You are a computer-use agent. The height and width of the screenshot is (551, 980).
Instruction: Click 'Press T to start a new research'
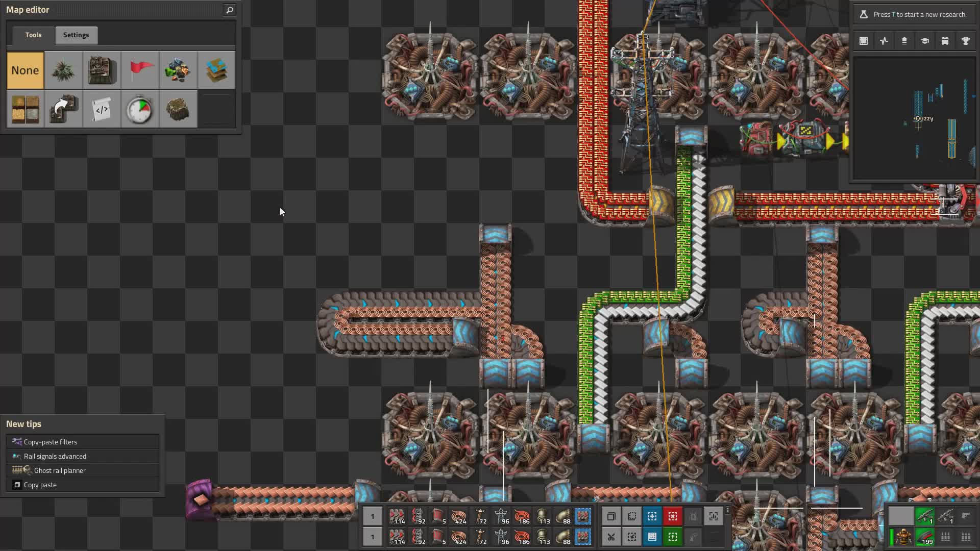[914, 14]
